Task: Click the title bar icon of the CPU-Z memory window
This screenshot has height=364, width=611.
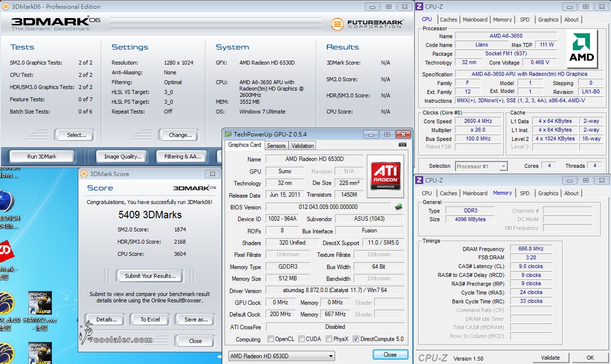Action: click(419, 181)
